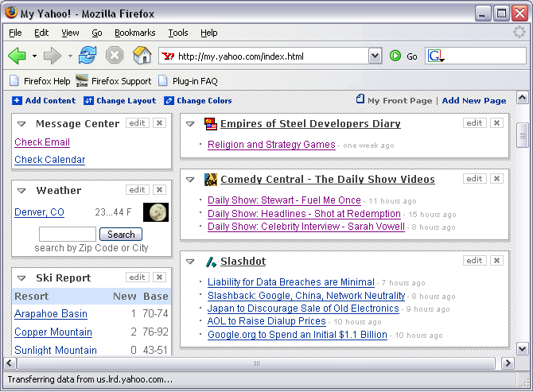Screen dimensions: 533x392
Task: Open Religion and Strategy Games post
Action: point(271,145)
